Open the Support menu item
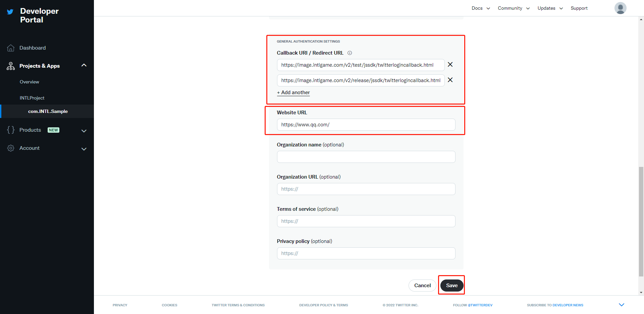This screenshot has height=314, width=644. [x=579, y=8]
